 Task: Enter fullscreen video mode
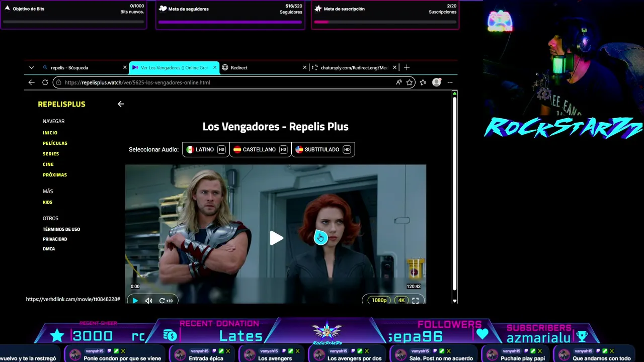point(416,301)
